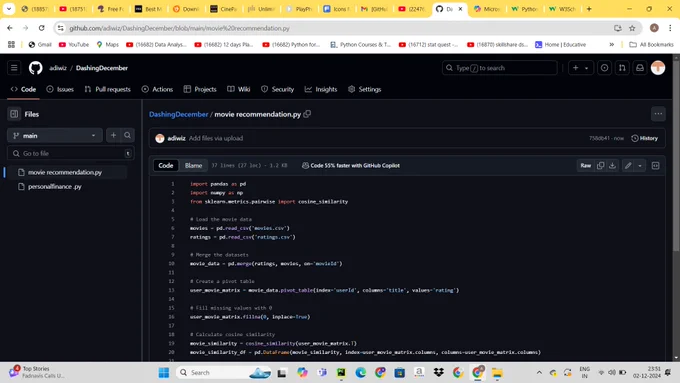The width and height of the screenshot is (680, 383).
Task: Open the GitHub hamburger navigation menu
Action: [14, 68]
